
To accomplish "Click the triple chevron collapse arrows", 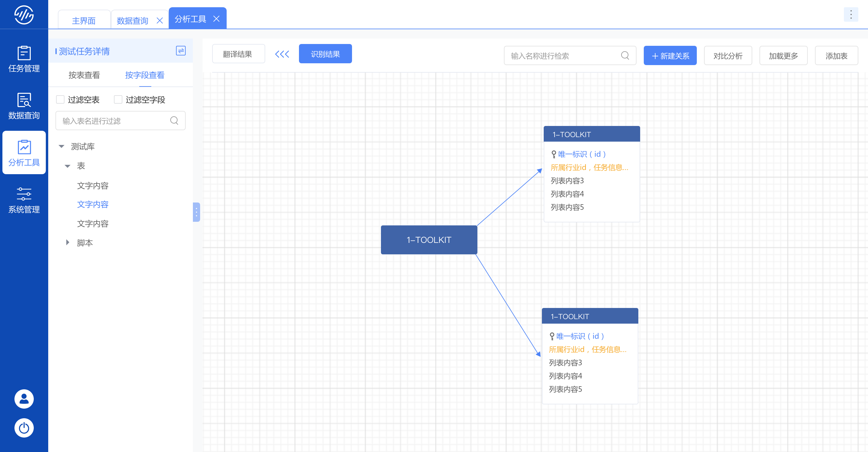I will [x=282, y=54].
